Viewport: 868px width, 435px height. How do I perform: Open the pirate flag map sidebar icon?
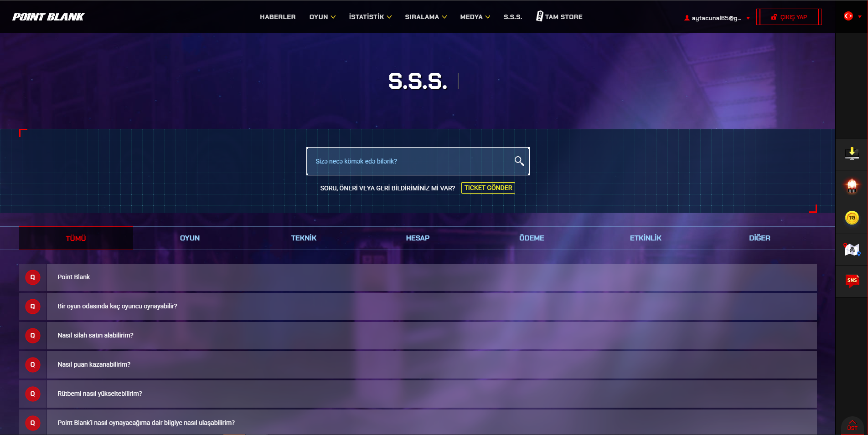[x=852, y=250]
